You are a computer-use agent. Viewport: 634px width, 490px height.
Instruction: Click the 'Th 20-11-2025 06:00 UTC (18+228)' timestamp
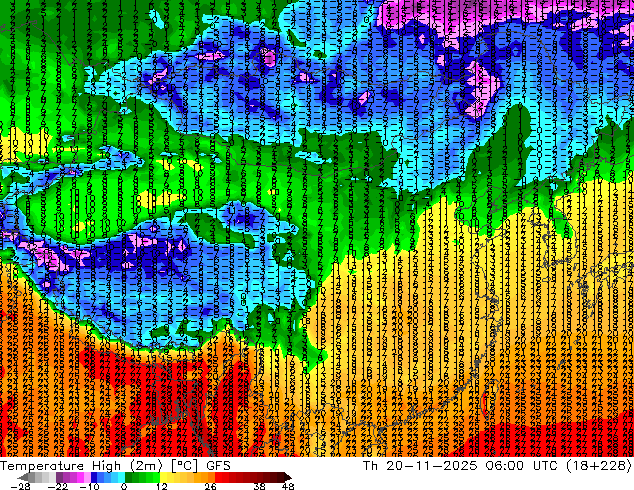(x=497, y=466)
